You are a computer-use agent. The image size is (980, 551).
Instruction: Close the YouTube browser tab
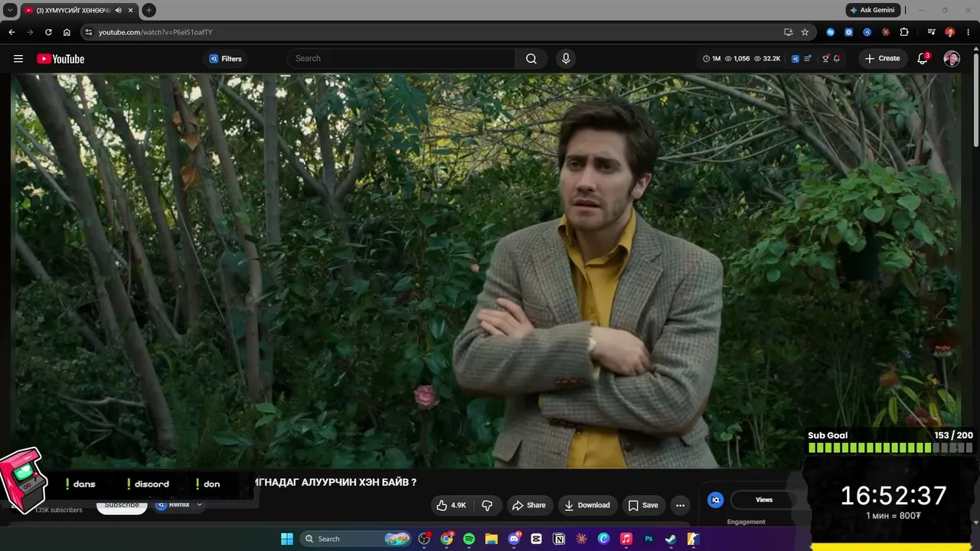(129, 10)
